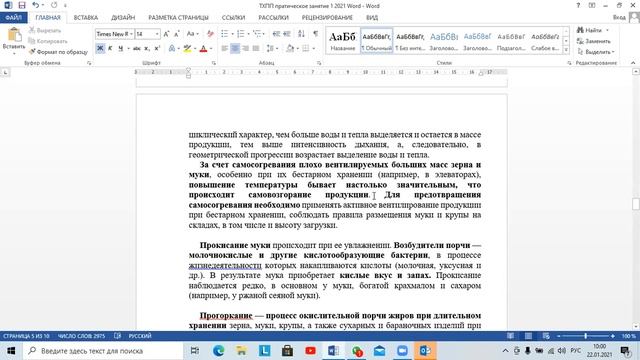
Task: Expand the styles gallery (More arrow)
Action: [x=566, y=50]
